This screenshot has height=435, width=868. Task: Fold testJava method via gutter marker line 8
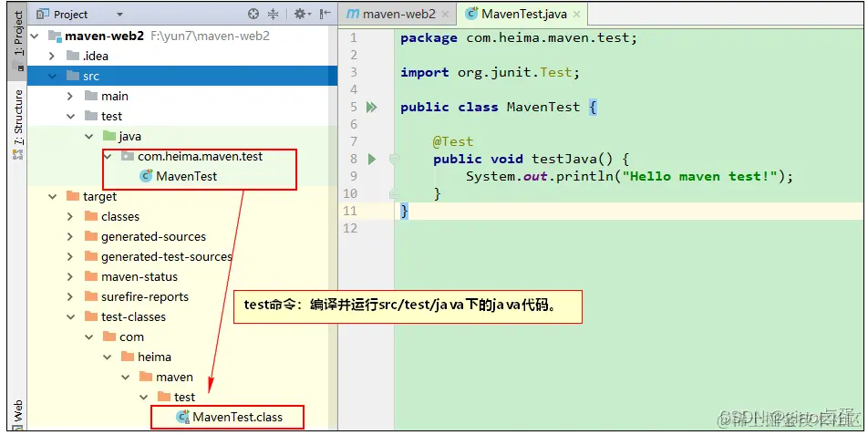(394, 160)
